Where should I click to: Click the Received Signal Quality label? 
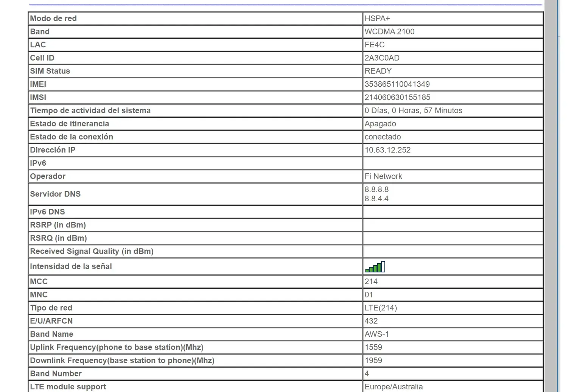click(92, 252)
